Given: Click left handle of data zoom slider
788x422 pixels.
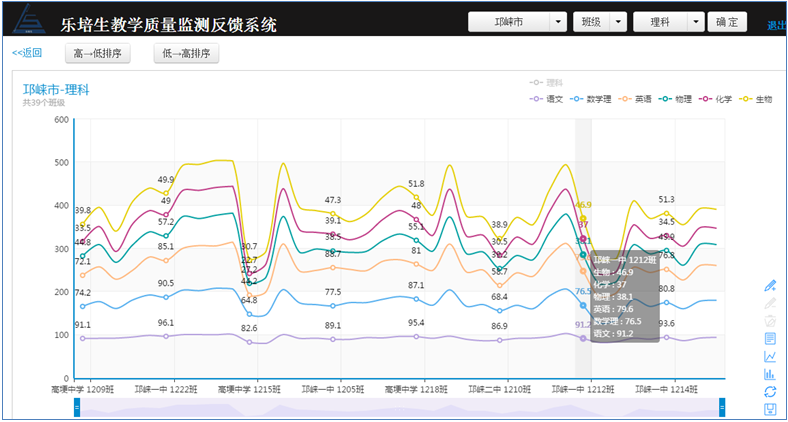Looking at the screenshot, I should [x=77, y=407].
